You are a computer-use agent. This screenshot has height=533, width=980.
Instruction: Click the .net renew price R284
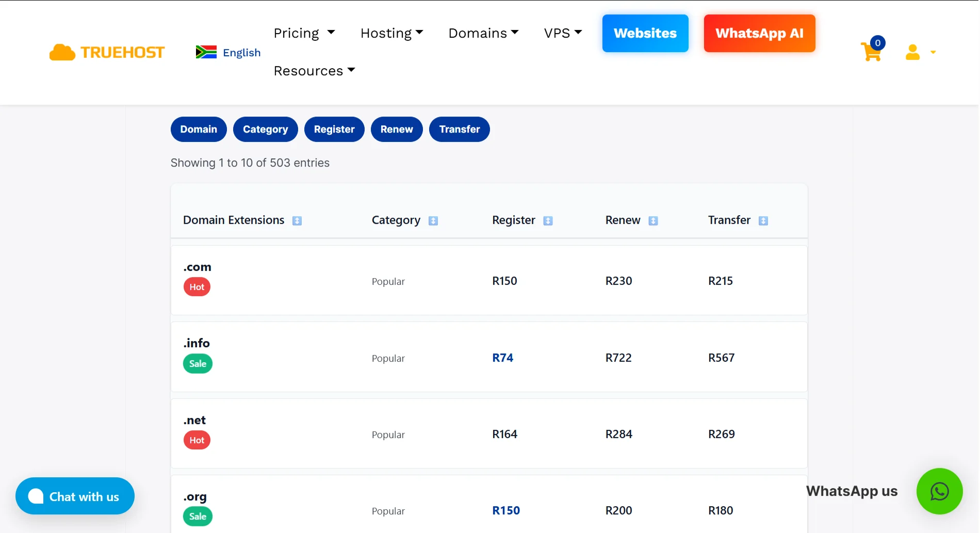tap(619, 434)
